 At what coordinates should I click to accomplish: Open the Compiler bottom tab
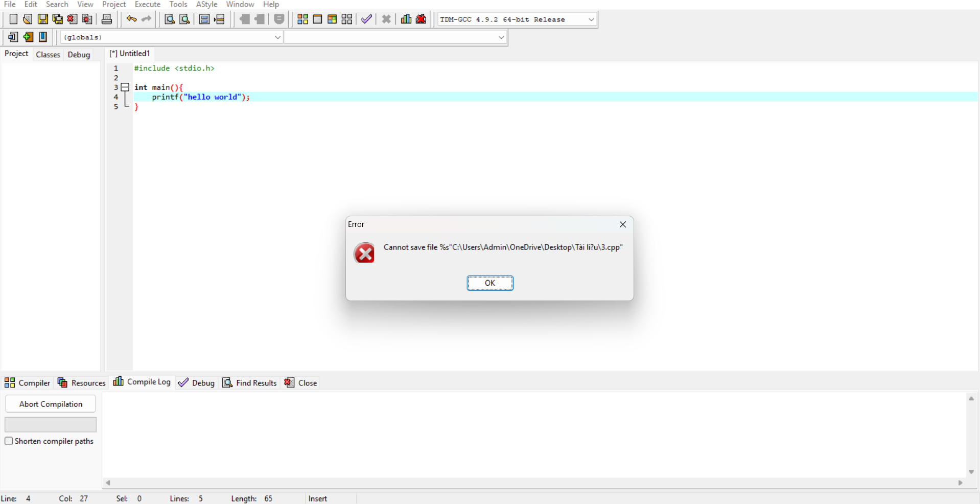pos(28,383)
